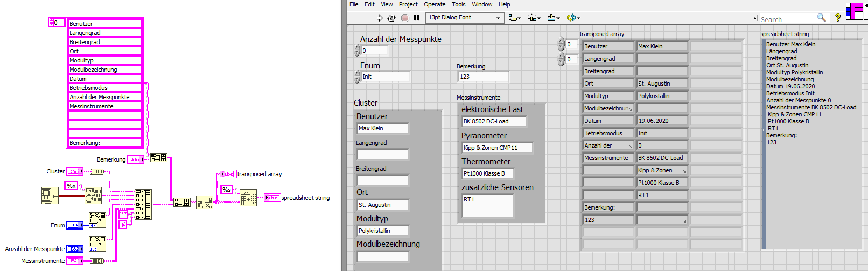The width and height of the screenshot is (868, 271).
Task: Click the transposed array indicator terminal
Action: (x=228, y=174)
